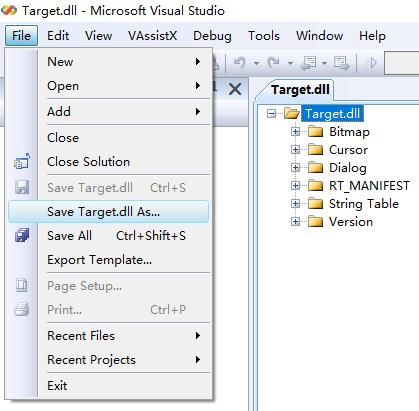Open Recent Files submenu
The width and height of the screenshot is (419, 411).
[126, 336]
